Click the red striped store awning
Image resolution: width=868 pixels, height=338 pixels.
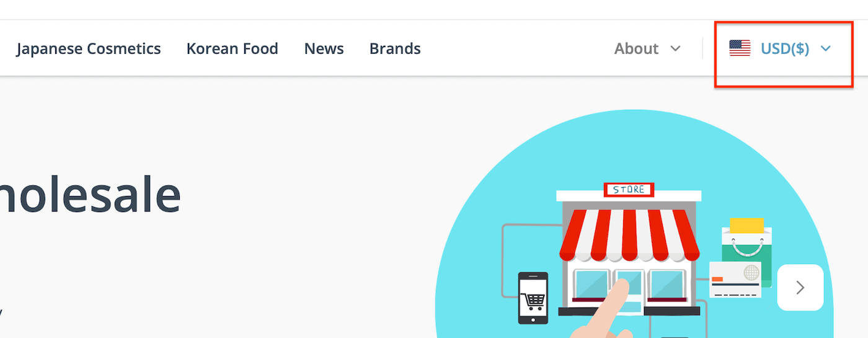(x=629, y=236)
